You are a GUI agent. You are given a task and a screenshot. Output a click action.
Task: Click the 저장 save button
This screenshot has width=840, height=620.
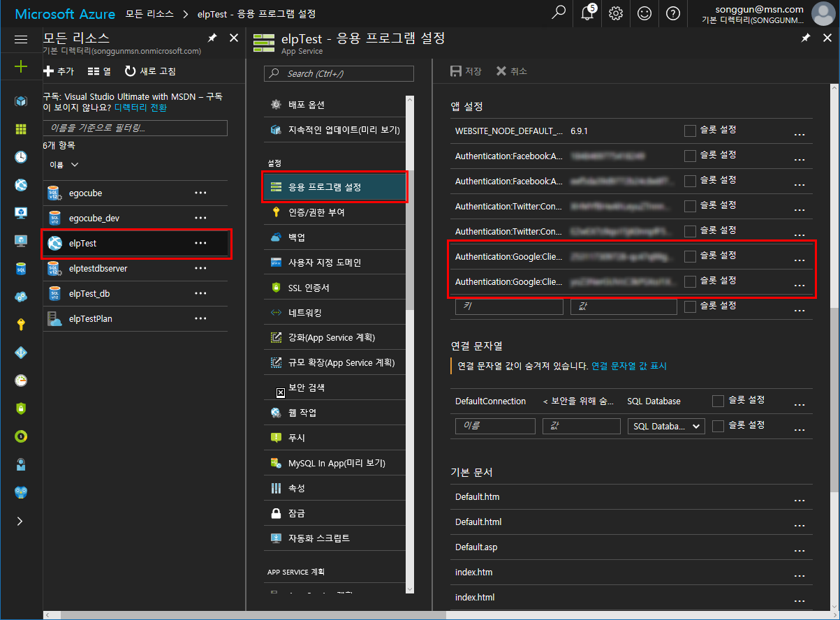[466, 71]
